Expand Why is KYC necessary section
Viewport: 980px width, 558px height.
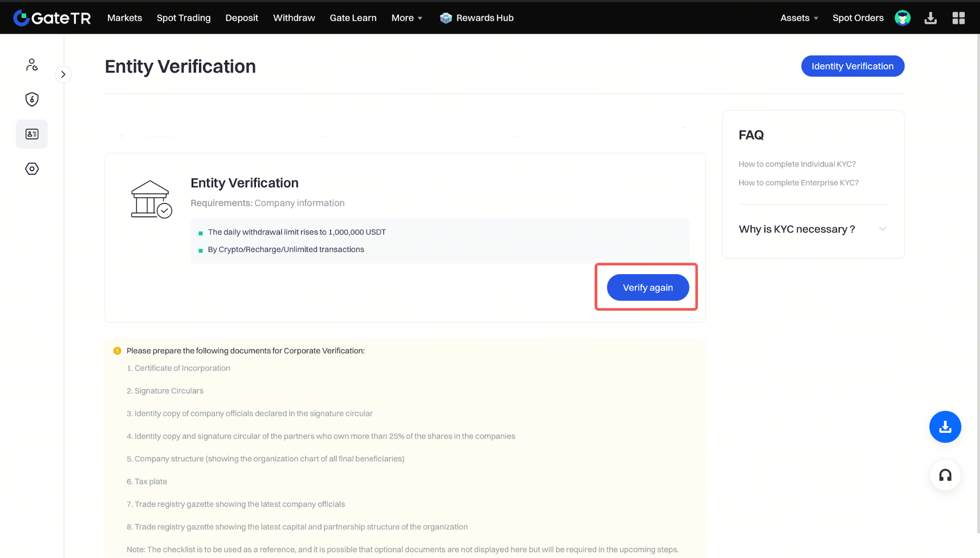813,229
